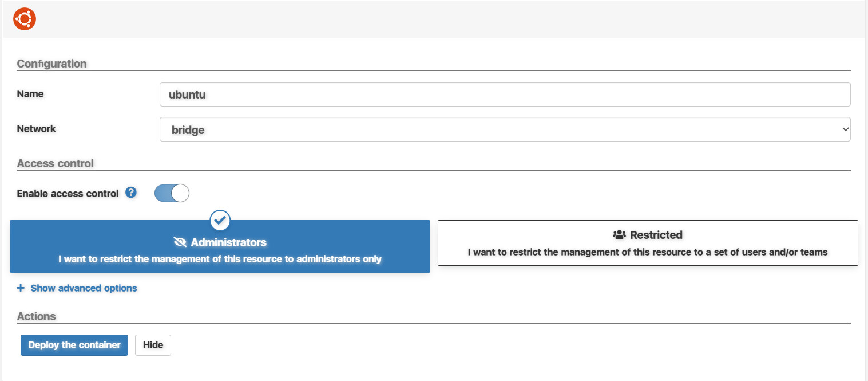Select the Administrators only description text
The height and width of the screenshot is (381, 868).
coord(220,259)
